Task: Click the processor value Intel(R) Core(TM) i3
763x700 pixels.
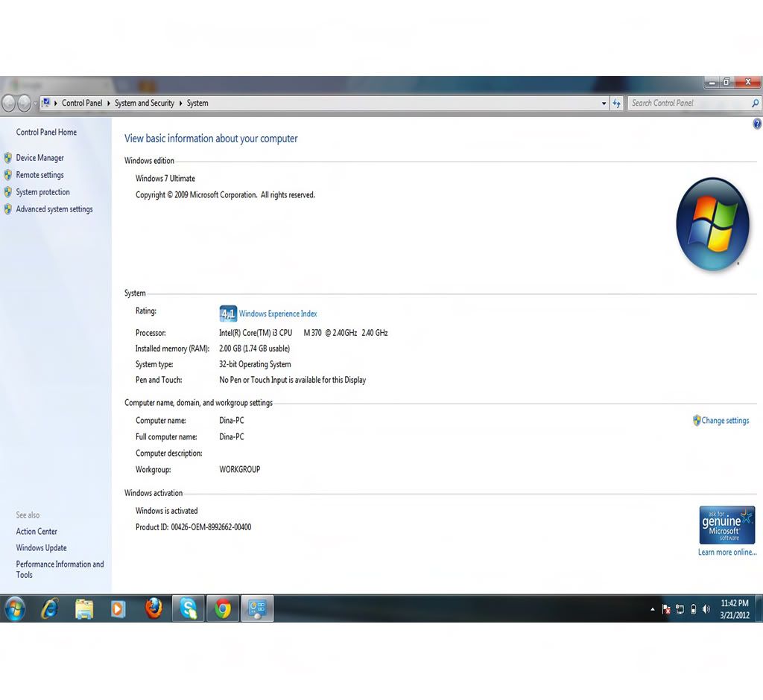Action: click(303, 333)
